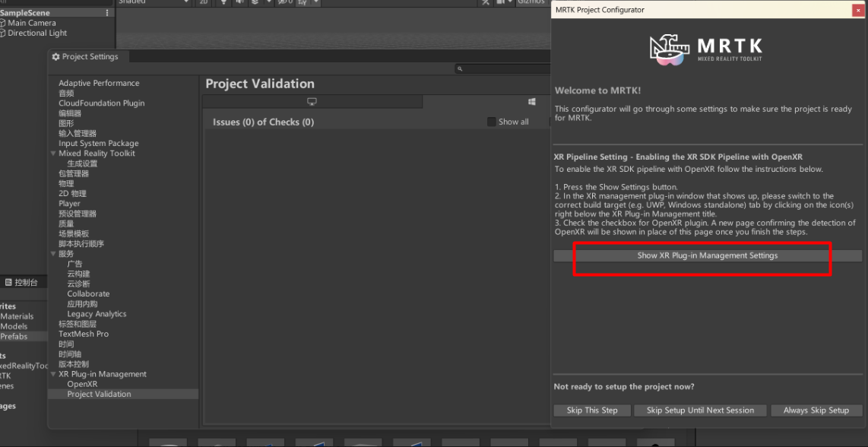Open 应用内购 service settings
This screenshot has width=868, height=447.
click(x=83, y=304)
